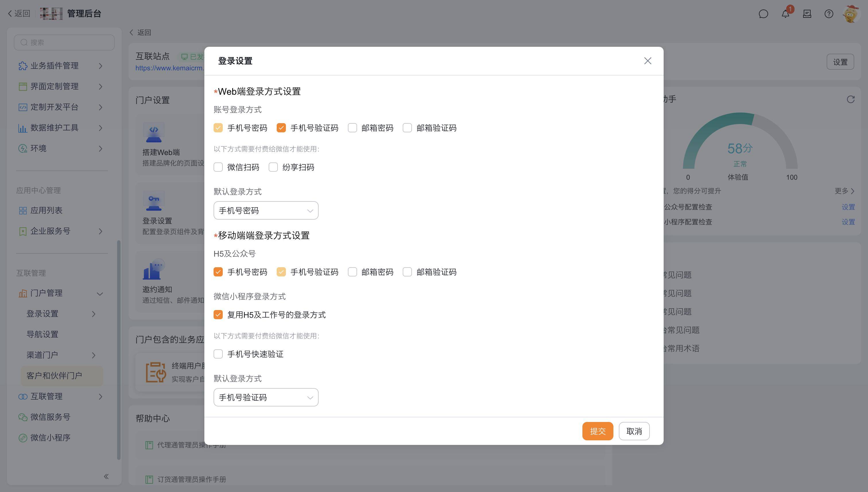
Task: Toggle 手机号快速验证 checkbox
Action: click(x=218, y=354)
